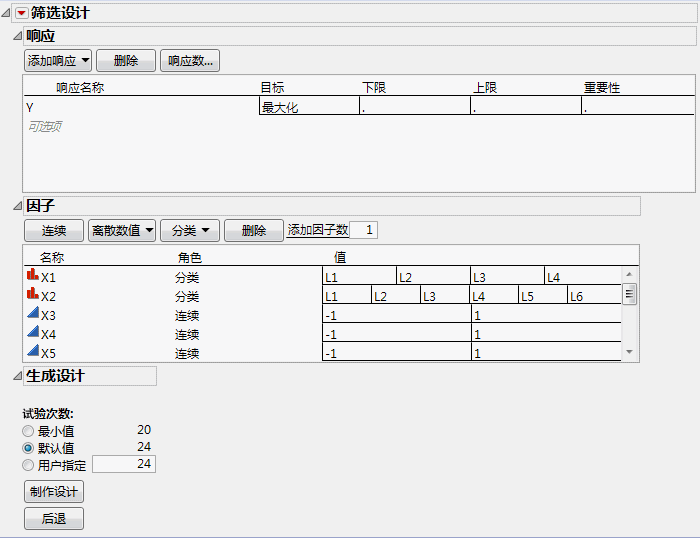700x538 pixels.
Task: Select factor name X5
Action: (x=48, y=354)
